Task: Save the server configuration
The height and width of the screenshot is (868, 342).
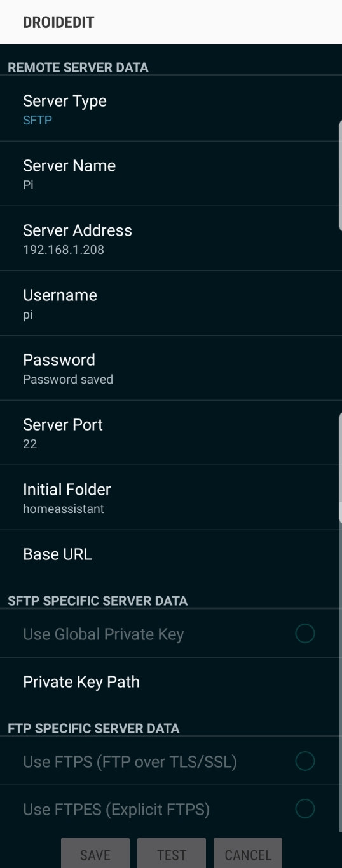Action: tap(95, 855)
